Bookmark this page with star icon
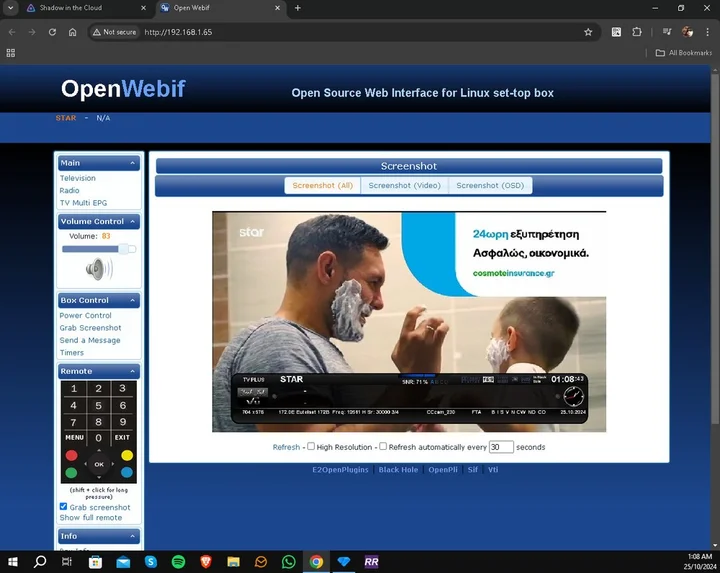Image resolution: width=720 pixels, height=573 pixels. point(588,32)
